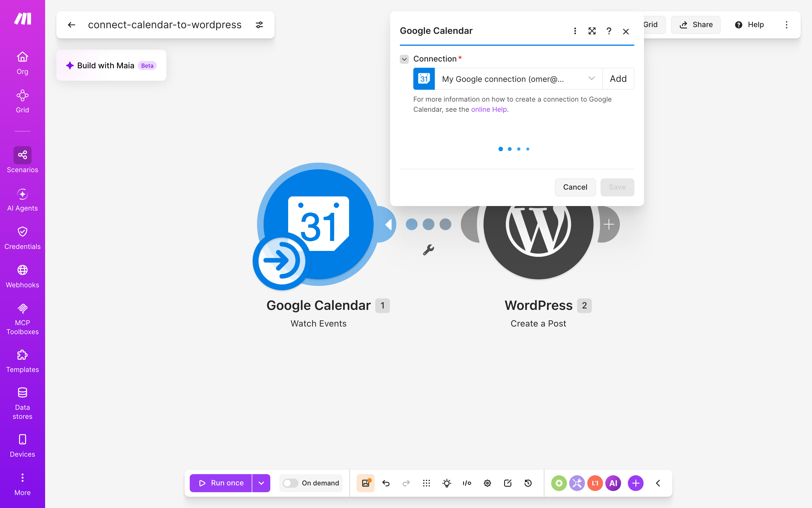Open the notes icon

pyautogui.click(x=508, y=483)
